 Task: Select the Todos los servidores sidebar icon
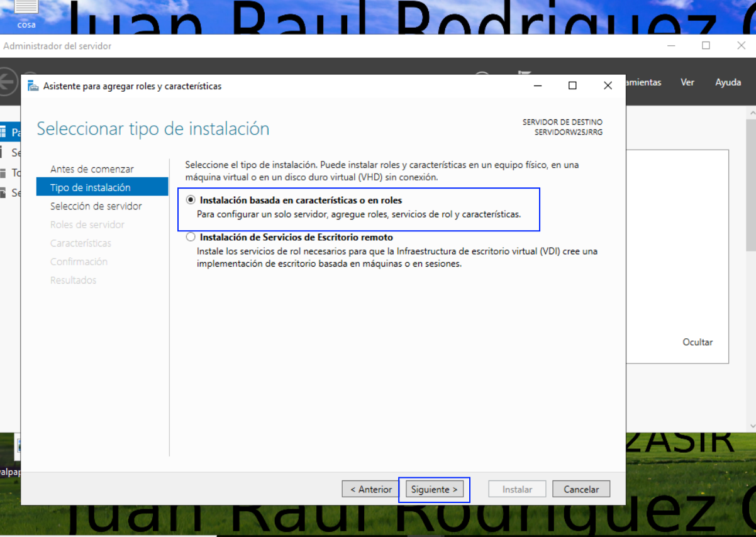[x=3, y=172]
